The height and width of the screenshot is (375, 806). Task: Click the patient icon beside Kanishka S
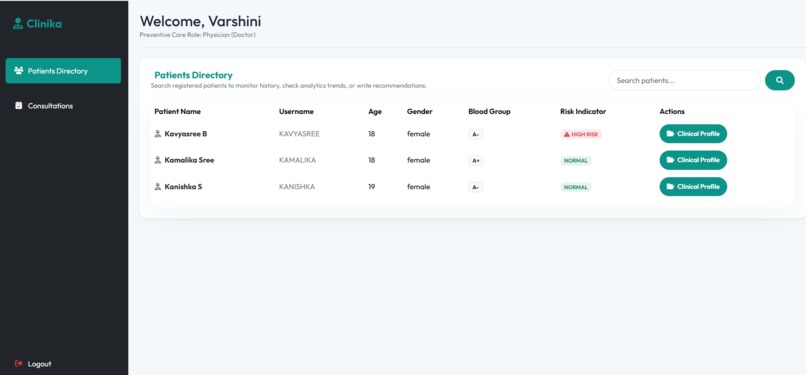(x=158, y=186)
